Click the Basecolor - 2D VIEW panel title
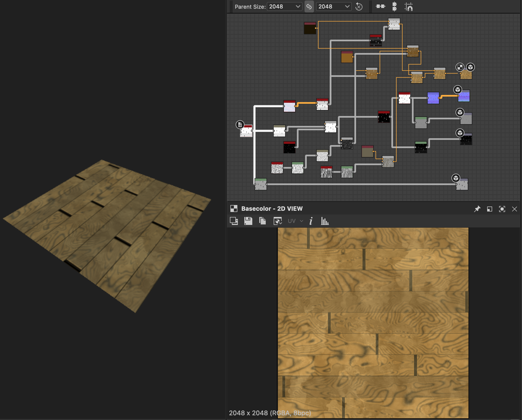Viewport: 522px width, 420px height. (x=272, y=209)
